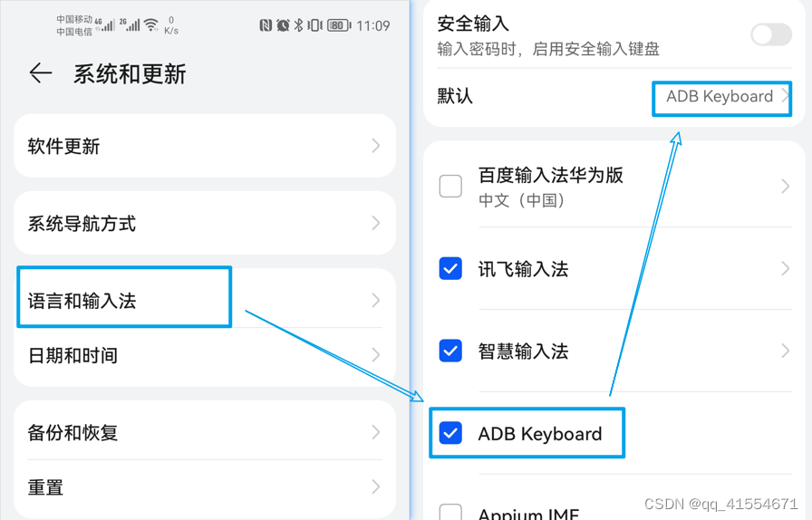Screen dimensions: 812x520
Task: Select 备份和恢复 menu entry
Action: coord(205,431)
